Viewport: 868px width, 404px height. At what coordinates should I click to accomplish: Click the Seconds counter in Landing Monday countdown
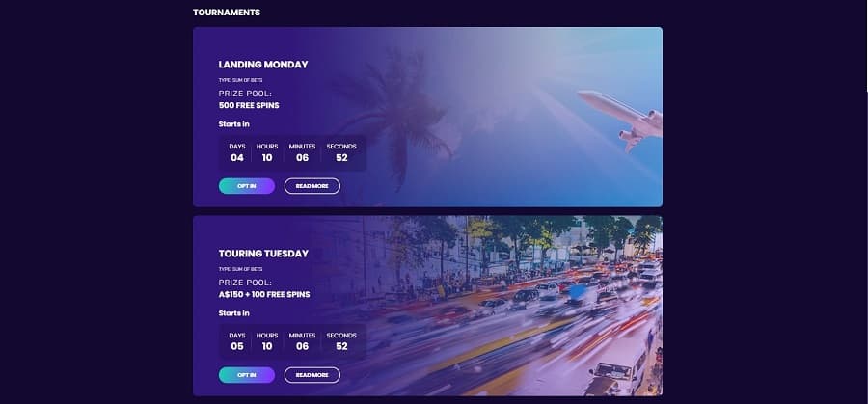coord(341,152)
